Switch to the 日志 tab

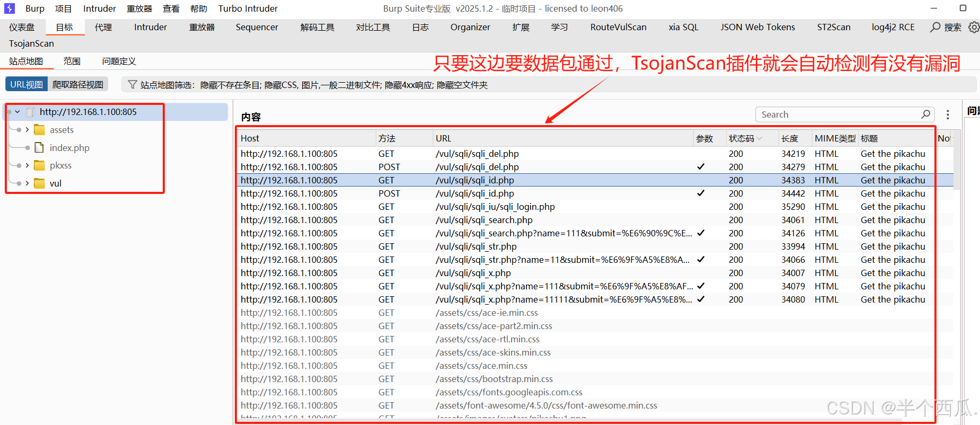pyautogui.click(x=420, y=27)
